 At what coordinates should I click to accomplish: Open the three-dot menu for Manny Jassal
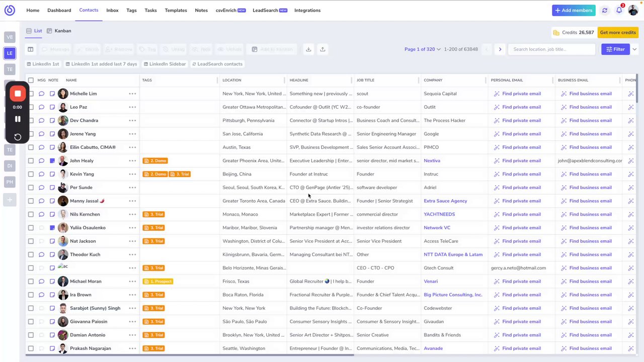[132, 201]
